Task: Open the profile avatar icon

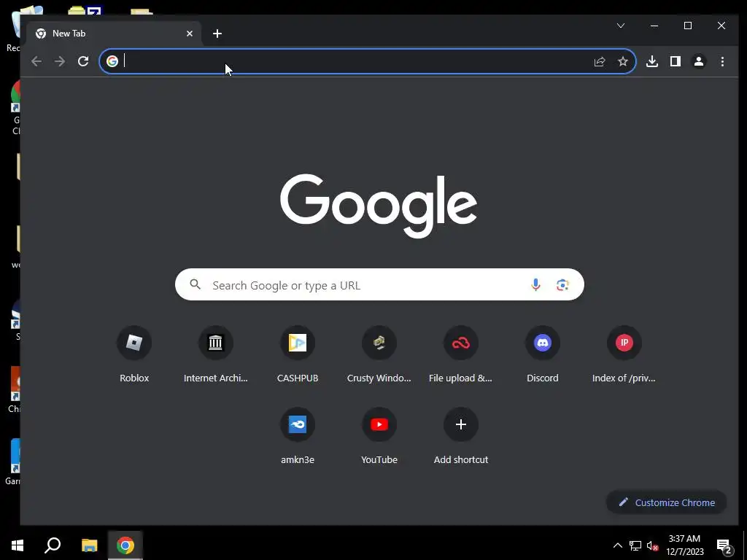Action: coord(699,61)
